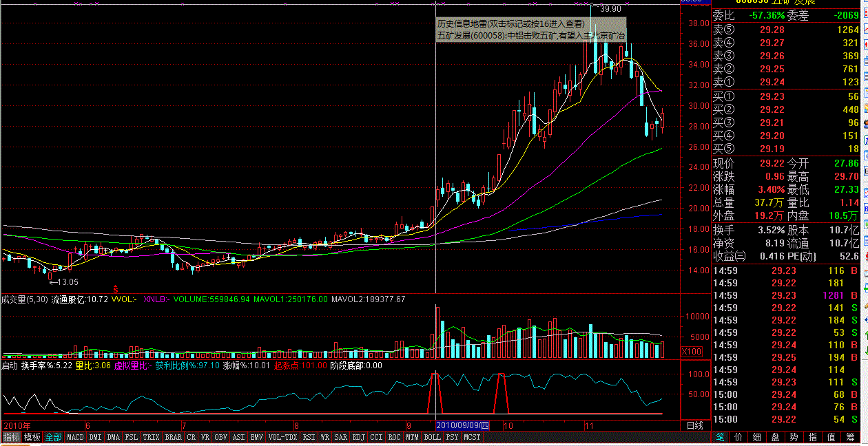The image size is (868, 446).
Task: Open the DMA indicator tab
Action: (x=114, y=437)
